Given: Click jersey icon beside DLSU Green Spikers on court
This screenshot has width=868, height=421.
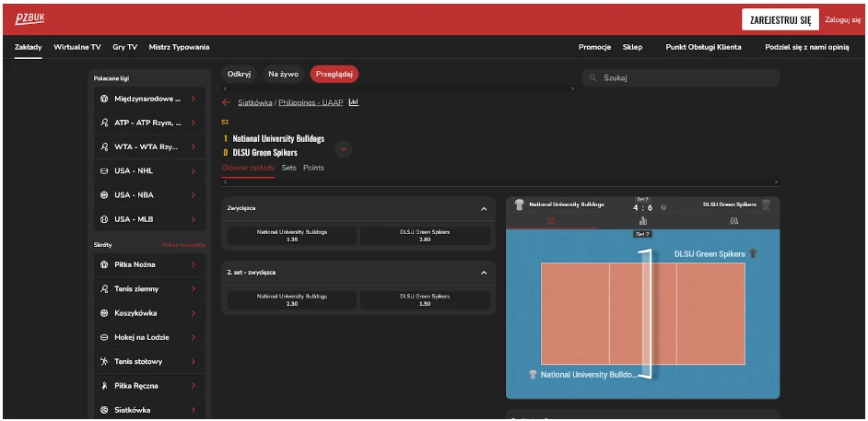Looking at the screenshot, I should click(752, 254).
